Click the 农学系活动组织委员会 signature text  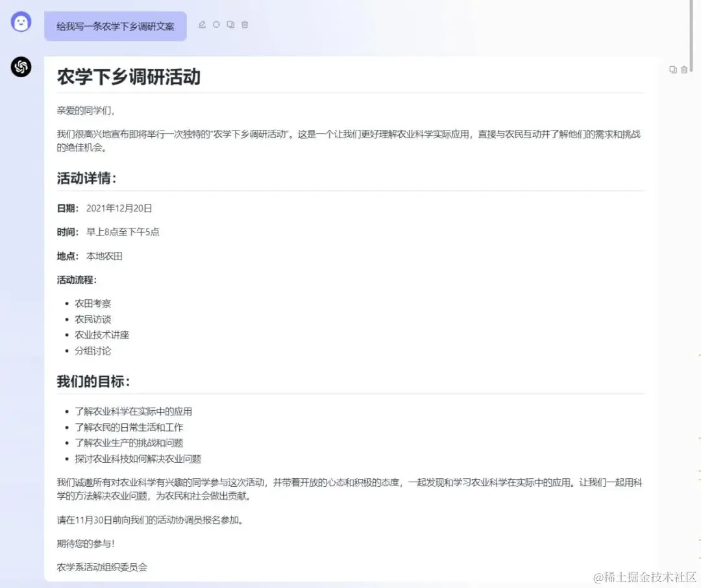click(x=101, y=567)
